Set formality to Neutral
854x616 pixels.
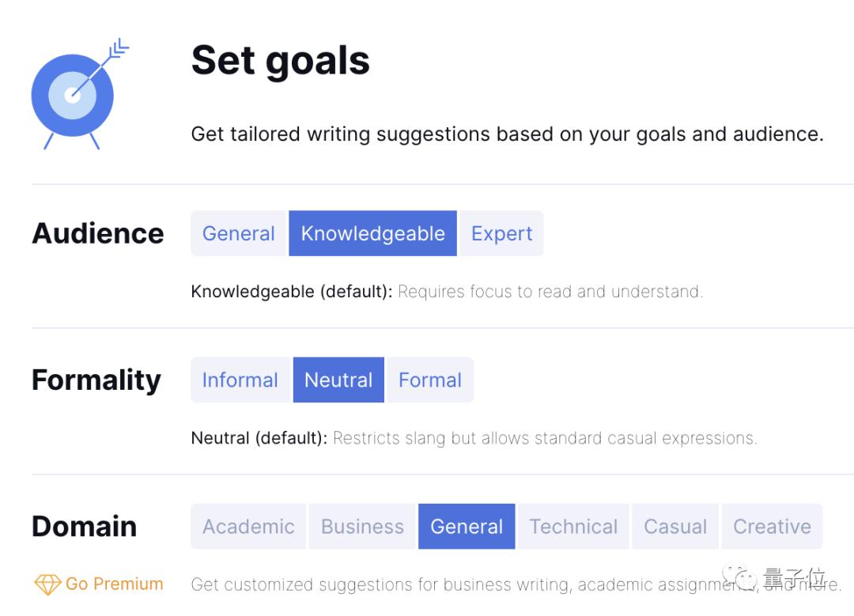coord(338,380)
